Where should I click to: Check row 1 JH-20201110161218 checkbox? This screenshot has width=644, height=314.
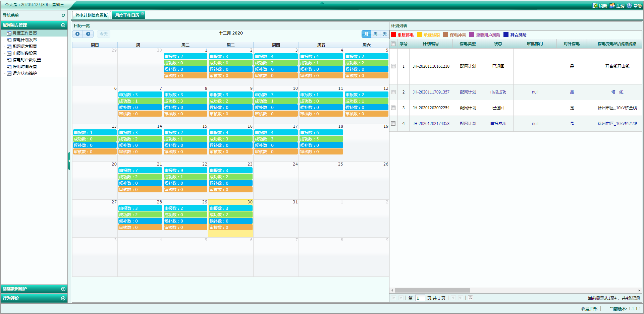[x=393, y=66]
